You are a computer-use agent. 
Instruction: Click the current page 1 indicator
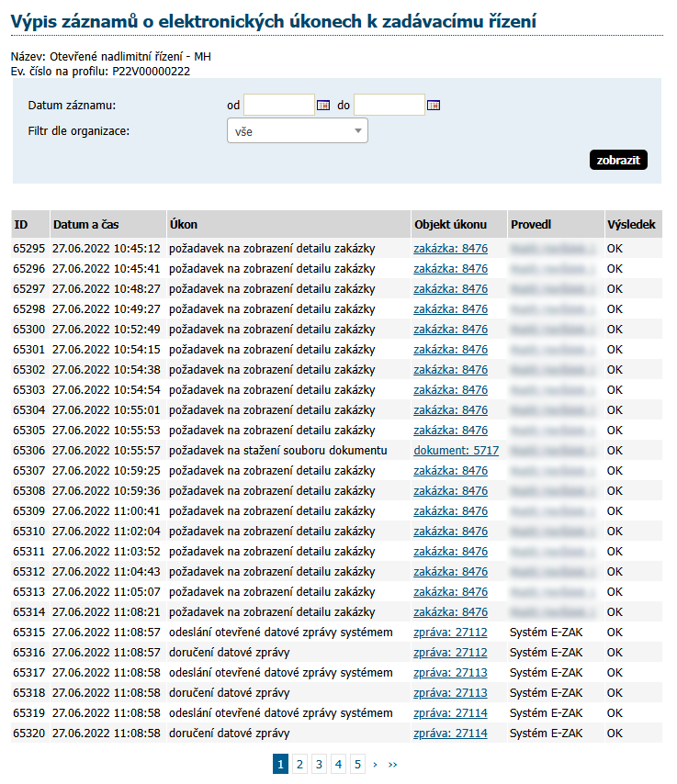pos(280,764)
